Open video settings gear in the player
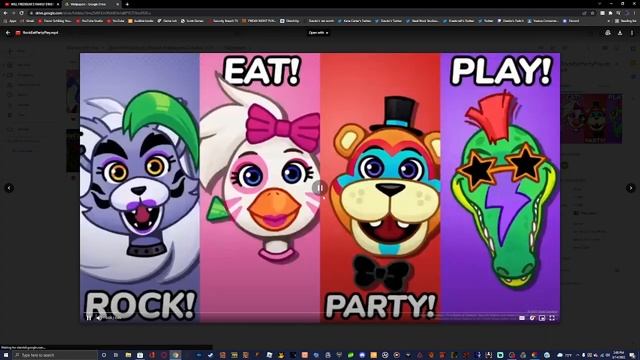 [x=532, y=318]
